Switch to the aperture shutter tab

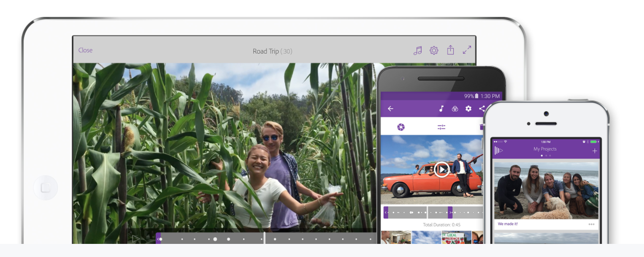(401, 127)
